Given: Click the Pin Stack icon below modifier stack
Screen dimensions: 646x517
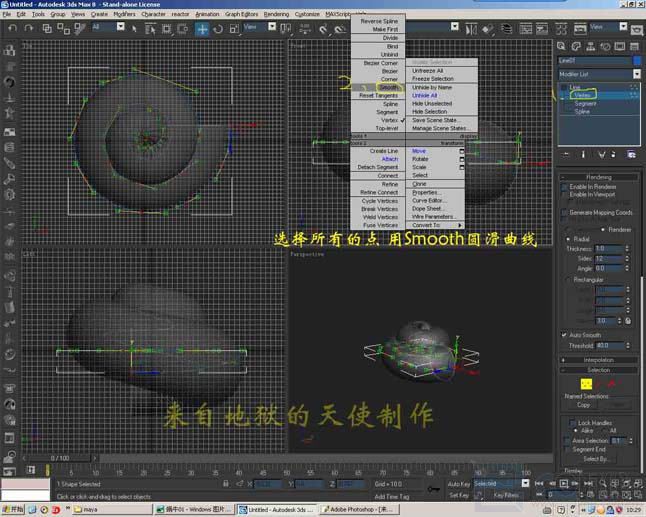Looking at the screenshot, I should pyautogui.click(x=566, y=154).
